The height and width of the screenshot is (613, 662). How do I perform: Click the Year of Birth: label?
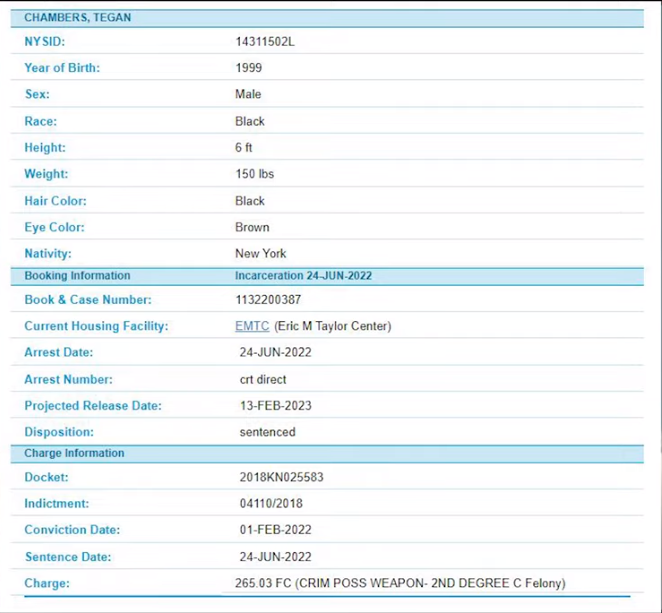62,68
